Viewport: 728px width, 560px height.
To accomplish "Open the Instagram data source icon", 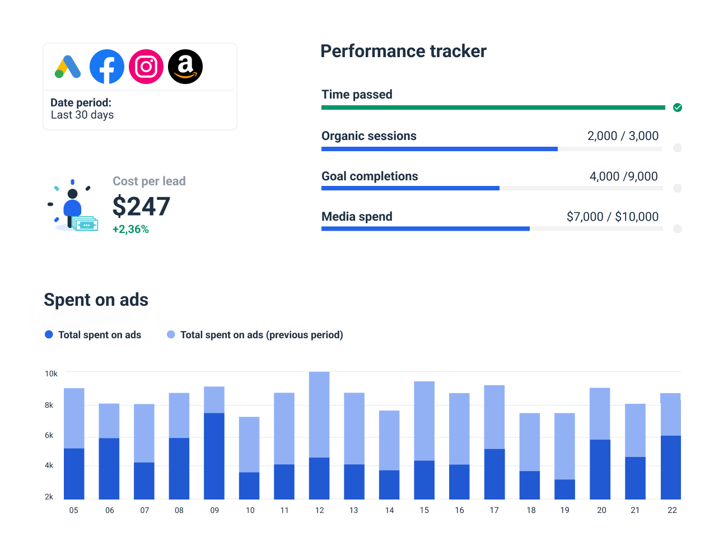I will [146, 66].
